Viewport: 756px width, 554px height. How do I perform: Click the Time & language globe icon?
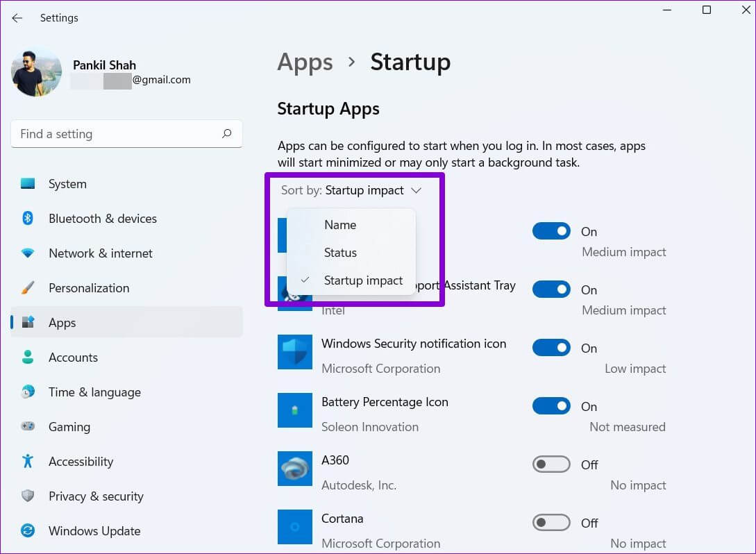pos(28,392)
